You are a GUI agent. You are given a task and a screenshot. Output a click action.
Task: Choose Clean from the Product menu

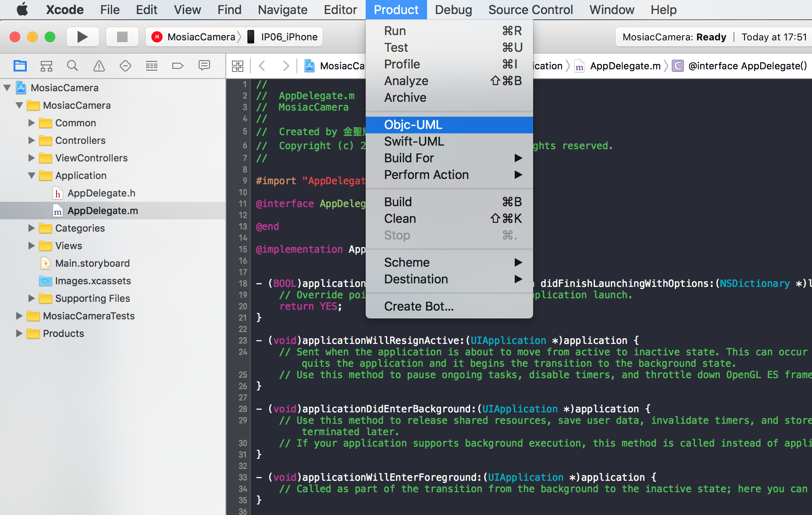tap(449, 218)
